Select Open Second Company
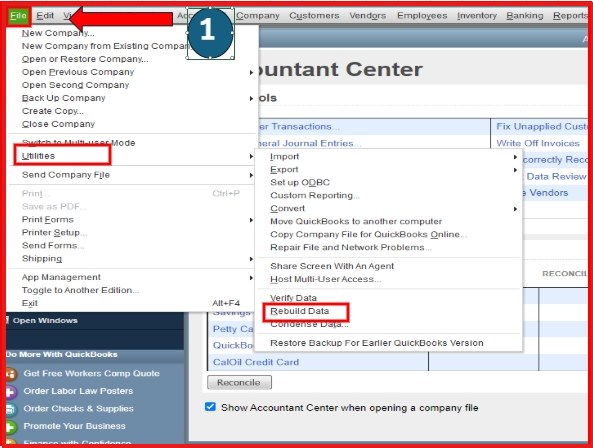The image size is (593, 448). point(75,85)
